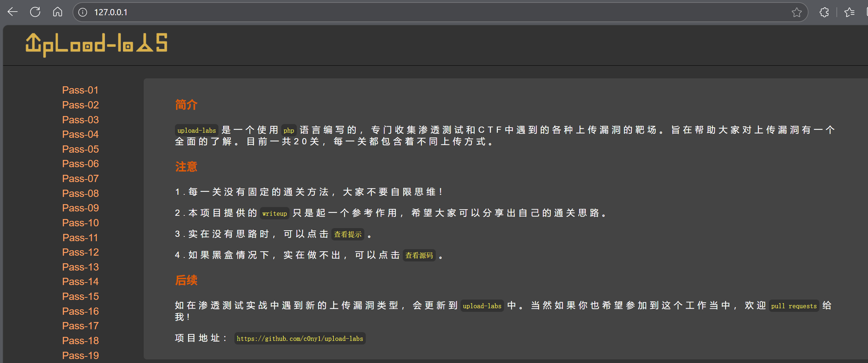
Task: Click the 注意 section heading
Action: click(186, 167)
